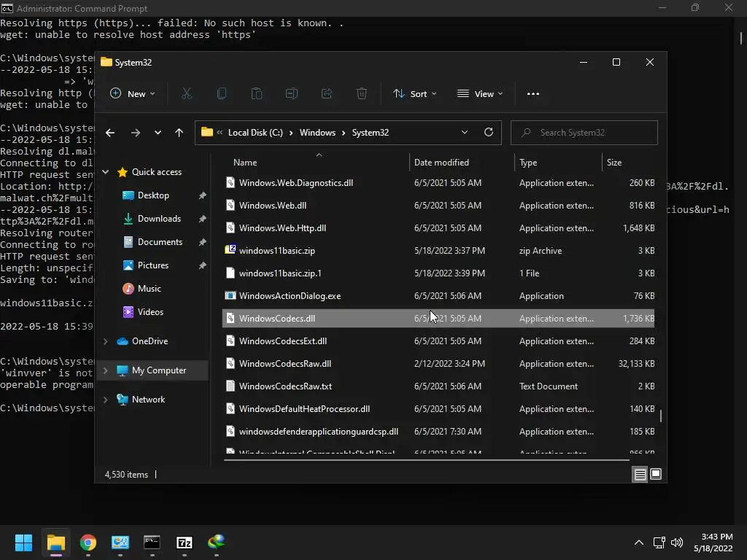Image resolution: width=747 pixels, height=560 pixels.
Task: Select the file windowsdefenderapplicationguardcsp.dll
Action: click(438, 432)
